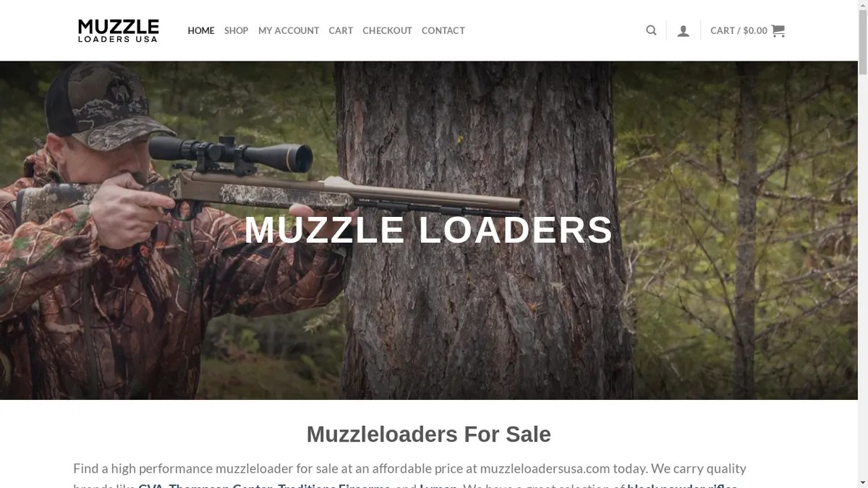Open MY ACCOUNT in the navigation

coord(289,30)
